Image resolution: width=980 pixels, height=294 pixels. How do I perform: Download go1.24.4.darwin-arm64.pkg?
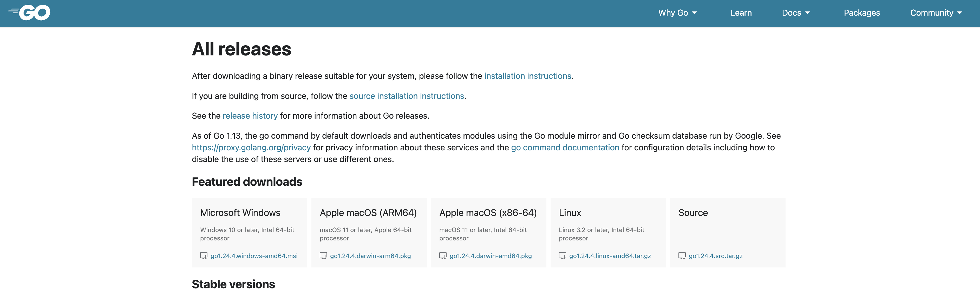[x=370, y=256]
